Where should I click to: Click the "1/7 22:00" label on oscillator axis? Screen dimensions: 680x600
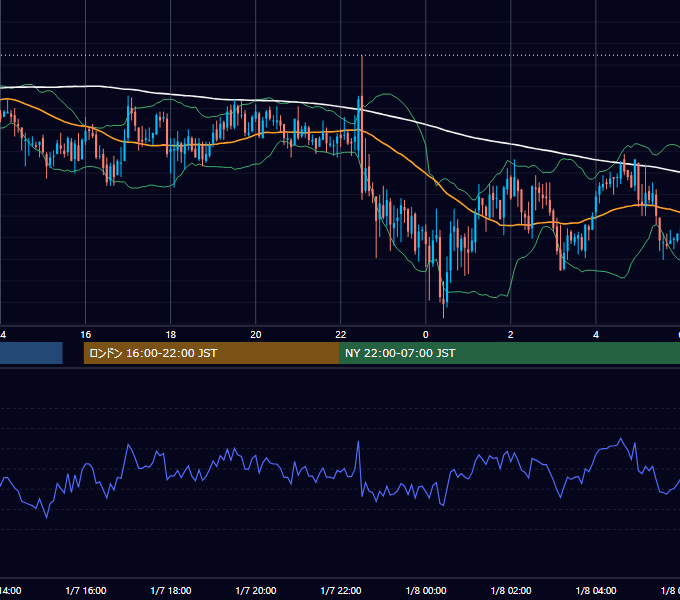click(x=341, y=591)
